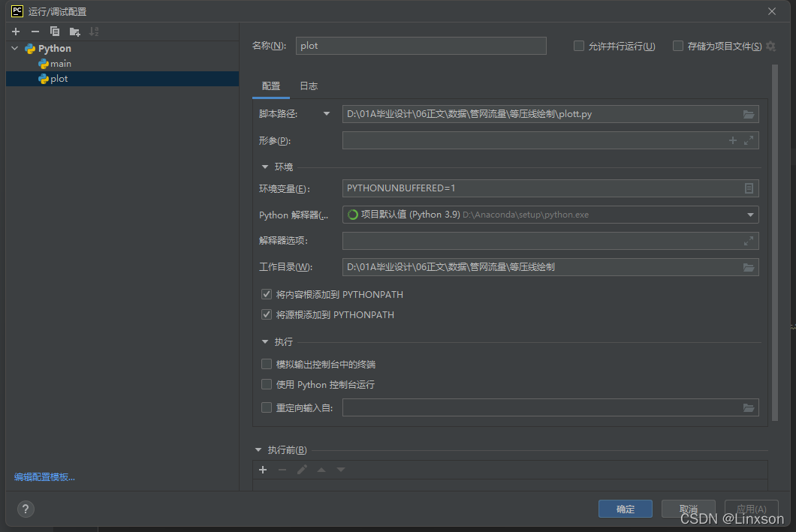Add a before-launch task
Viewport: 796px width, 532px height.
[x=263, y=470]
